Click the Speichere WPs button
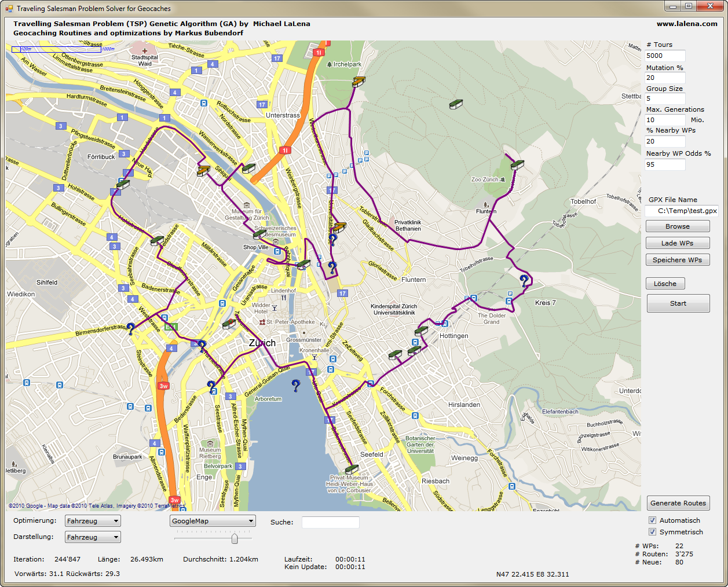The width and height of the screenshot is (728, 587). coord(678,260)
